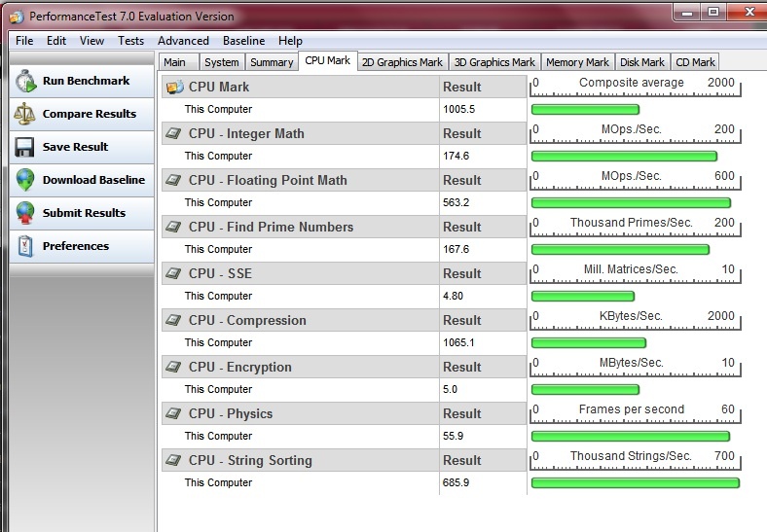Open the Edit menu

pos(56,41)
